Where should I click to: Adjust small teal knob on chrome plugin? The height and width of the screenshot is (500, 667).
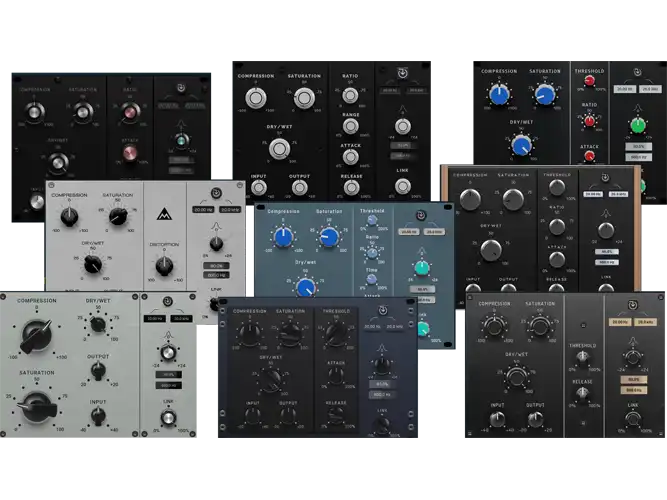pyautogui.click(x=181, y=140)
